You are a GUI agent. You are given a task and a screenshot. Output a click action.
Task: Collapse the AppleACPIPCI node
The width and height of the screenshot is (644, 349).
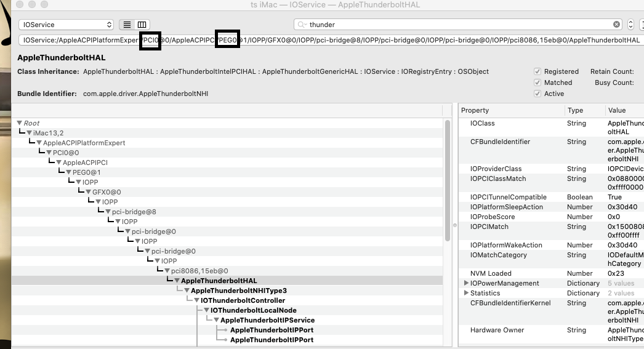tap(58, 162)
